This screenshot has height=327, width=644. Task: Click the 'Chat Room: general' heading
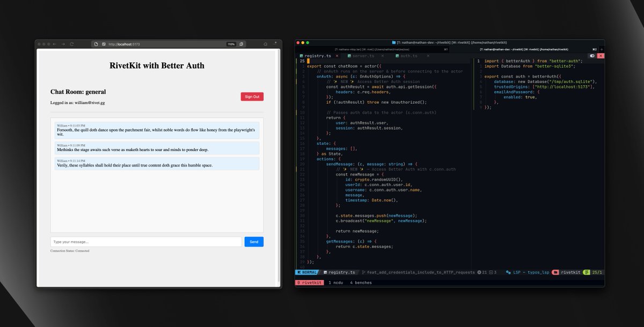pyautogui.click(x=78, y=92)
